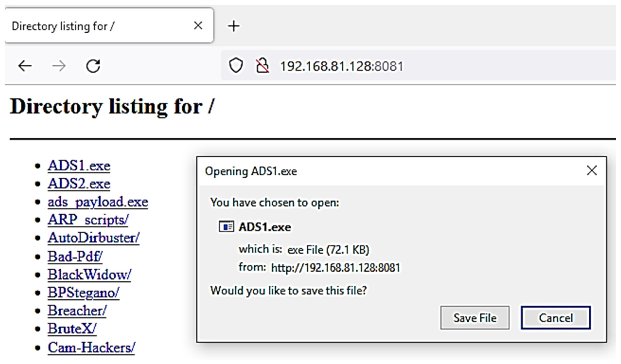Open the BPStegano/ folder link
This screenshot has width=621, height=364.
pos(83,293)
